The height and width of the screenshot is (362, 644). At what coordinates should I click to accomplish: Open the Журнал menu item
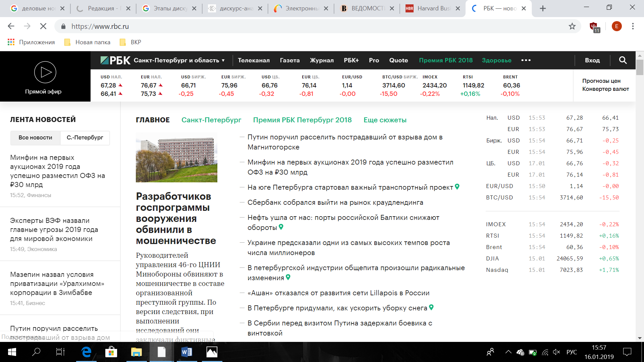[322, 60]
